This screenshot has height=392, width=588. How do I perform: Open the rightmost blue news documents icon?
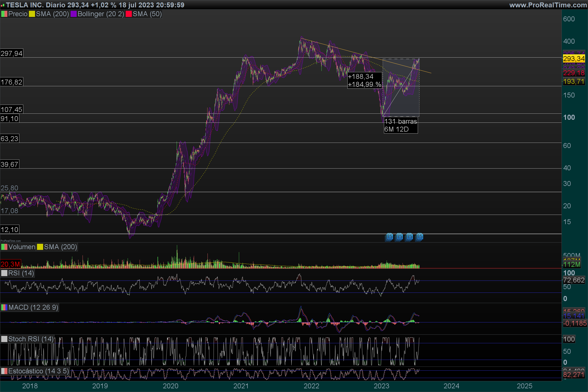419,236
